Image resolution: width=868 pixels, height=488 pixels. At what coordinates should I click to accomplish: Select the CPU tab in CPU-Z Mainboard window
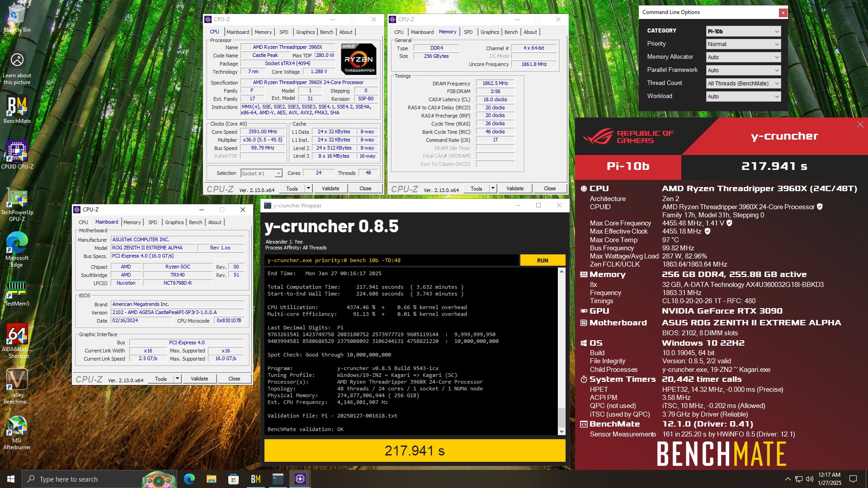click(83, 222)
